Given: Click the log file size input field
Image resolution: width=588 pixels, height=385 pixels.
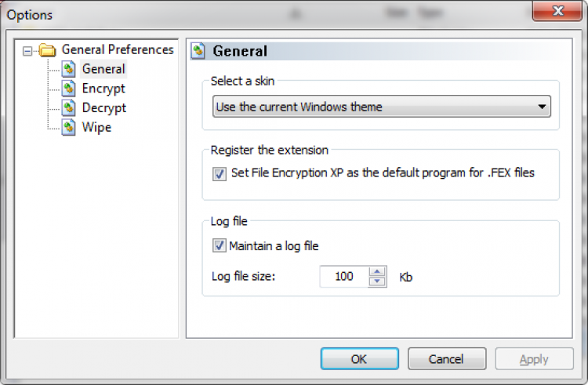Looking at the screenshot, I should pyautogui.click(x=343, y=277).
